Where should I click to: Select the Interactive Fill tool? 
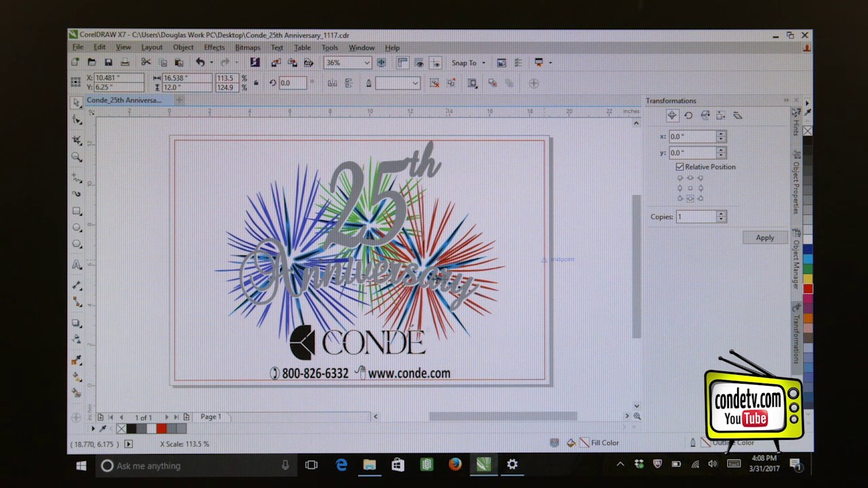click(77, 378)
